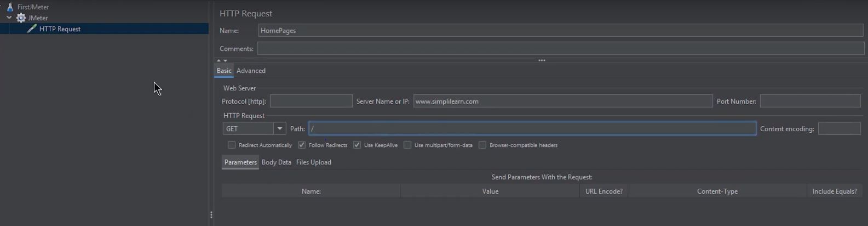The height and width of the screenshot is (226, 868).
Task: Click the FirstJMeter test plan flask icon
Action: (x=10, y=7)
